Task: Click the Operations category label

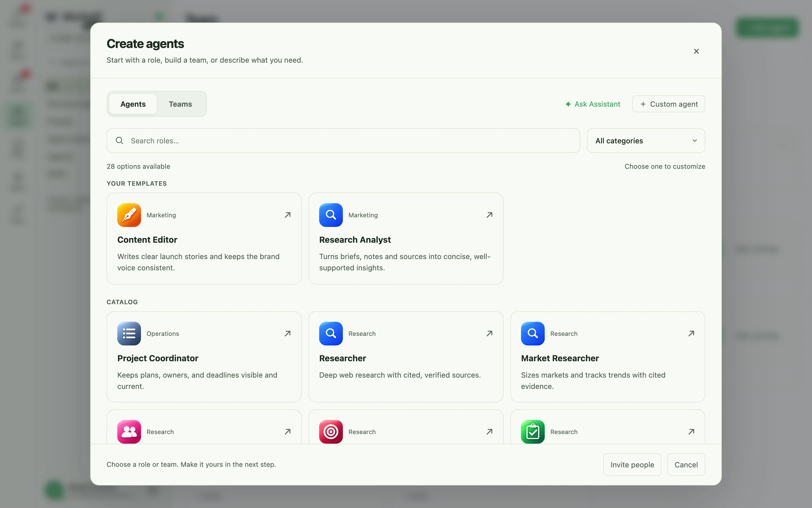Action: (163, 334)
